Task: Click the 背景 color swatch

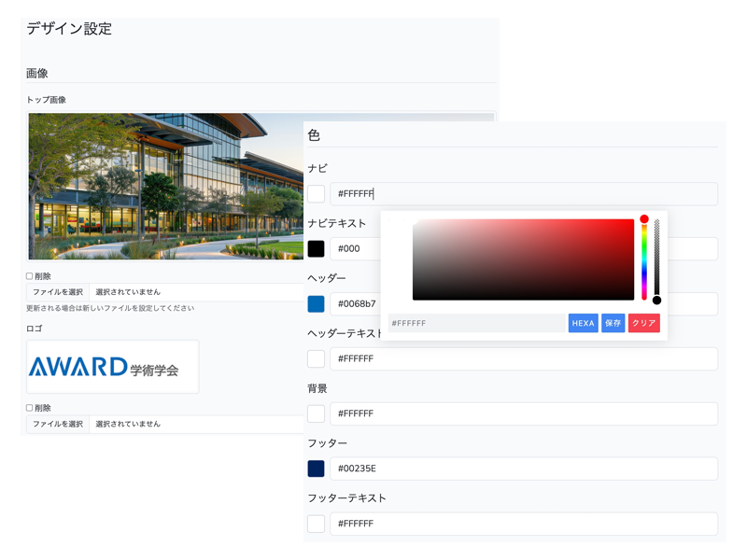Action: point(317,413)
